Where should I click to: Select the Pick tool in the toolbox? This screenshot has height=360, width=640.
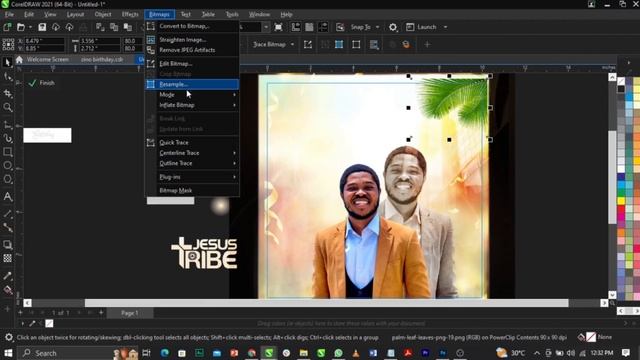[x=7, y=62]
